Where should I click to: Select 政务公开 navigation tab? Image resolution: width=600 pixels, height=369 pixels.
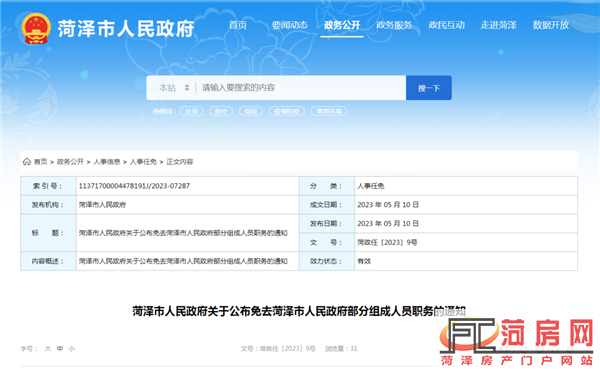coord(342,25)
